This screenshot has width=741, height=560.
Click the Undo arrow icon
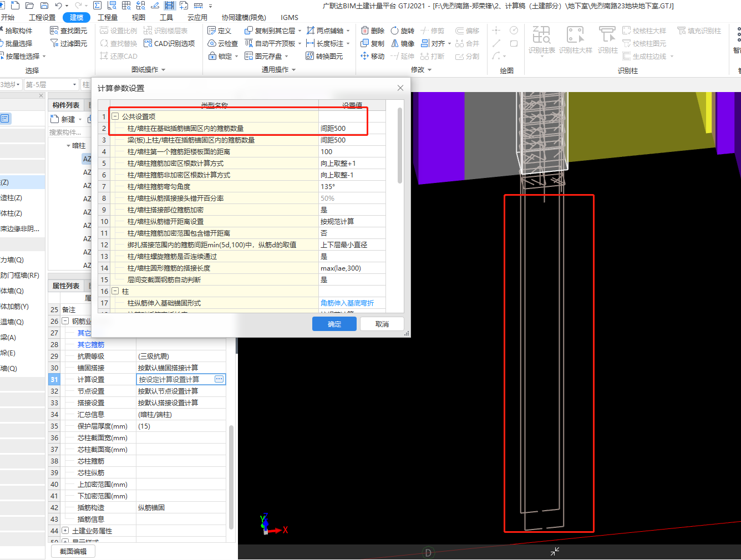58,6
